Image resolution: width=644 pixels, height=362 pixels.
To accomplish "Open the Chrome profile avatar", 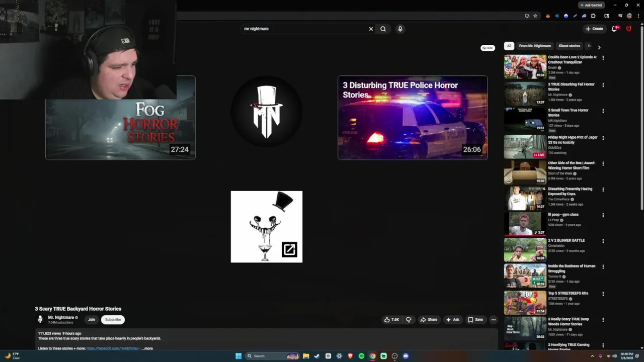I will tap(629, 16).
